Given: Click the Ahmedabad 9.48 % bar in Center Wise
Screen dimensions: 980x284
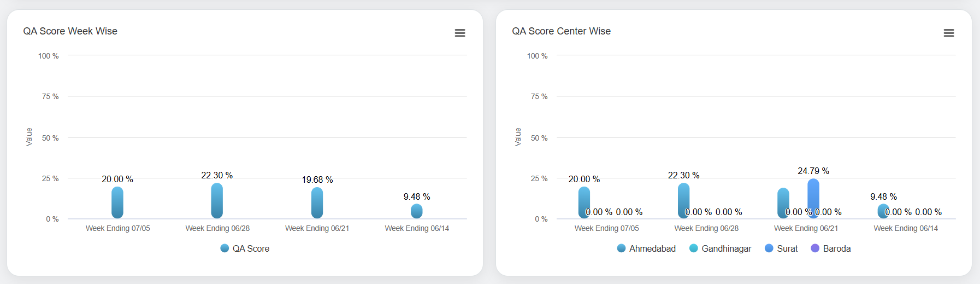Looking at the screenshot, I should click(x=882, y=210).
